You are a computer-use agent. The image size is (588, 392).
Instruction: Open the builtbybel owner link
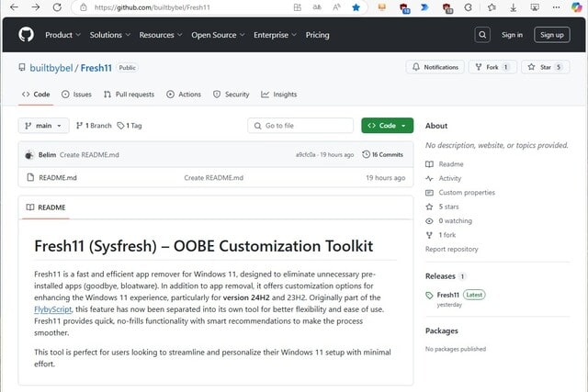51,68
